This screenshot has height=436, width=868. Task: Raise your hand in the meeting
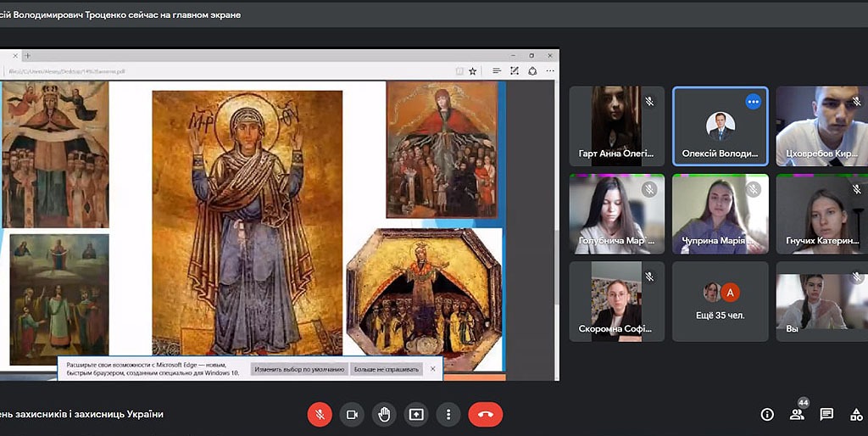[x=384, y=414]
